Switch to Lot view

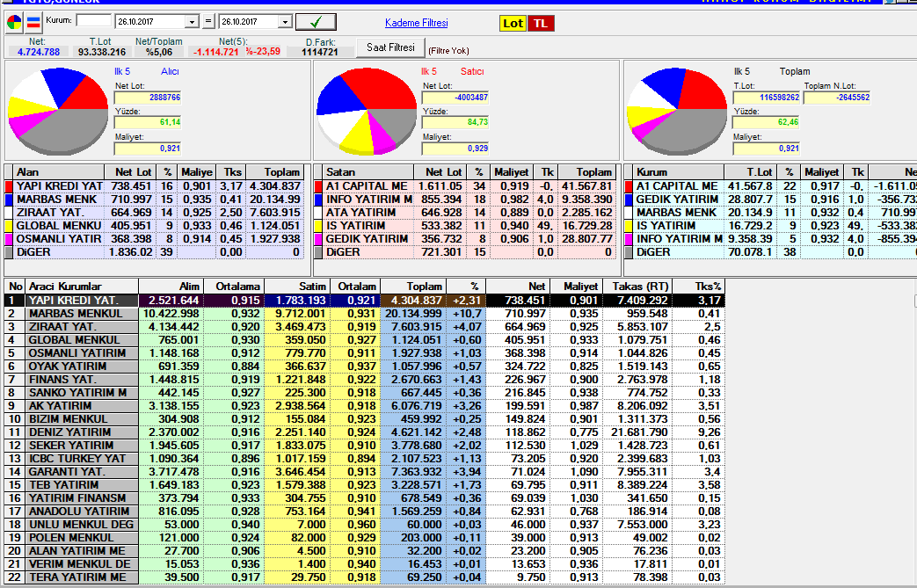point(513,24)
